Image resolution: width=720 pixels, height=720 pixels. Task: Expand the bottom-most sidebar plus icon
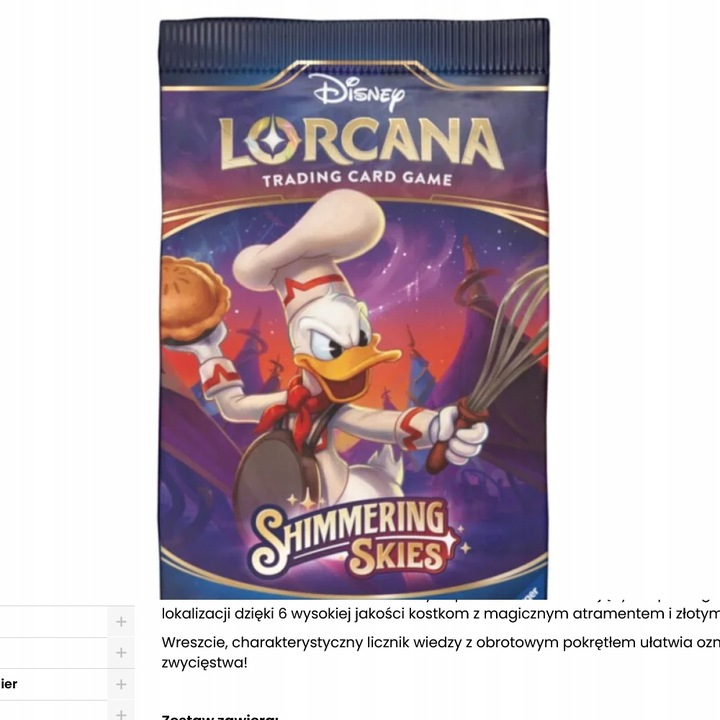tap(121, 714)
